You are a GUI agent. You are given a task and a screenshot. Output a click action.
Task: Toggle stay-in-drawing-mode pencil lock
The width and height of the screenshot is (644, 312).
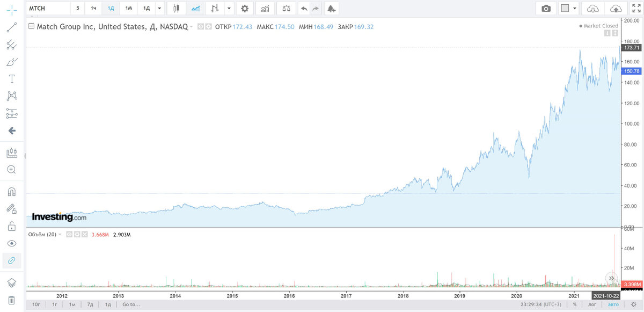12,209
